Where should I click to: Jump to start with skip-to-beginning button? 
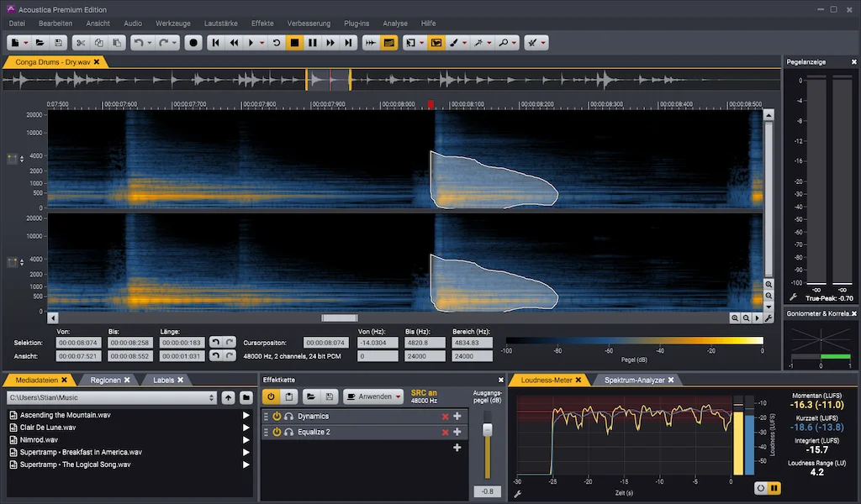tap(216, 43)
